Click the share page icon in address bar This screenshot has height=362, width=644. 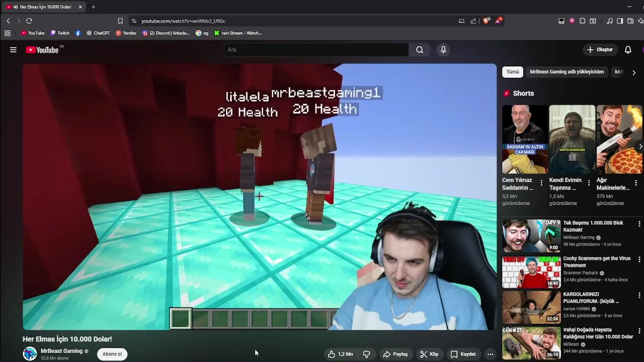473,21
